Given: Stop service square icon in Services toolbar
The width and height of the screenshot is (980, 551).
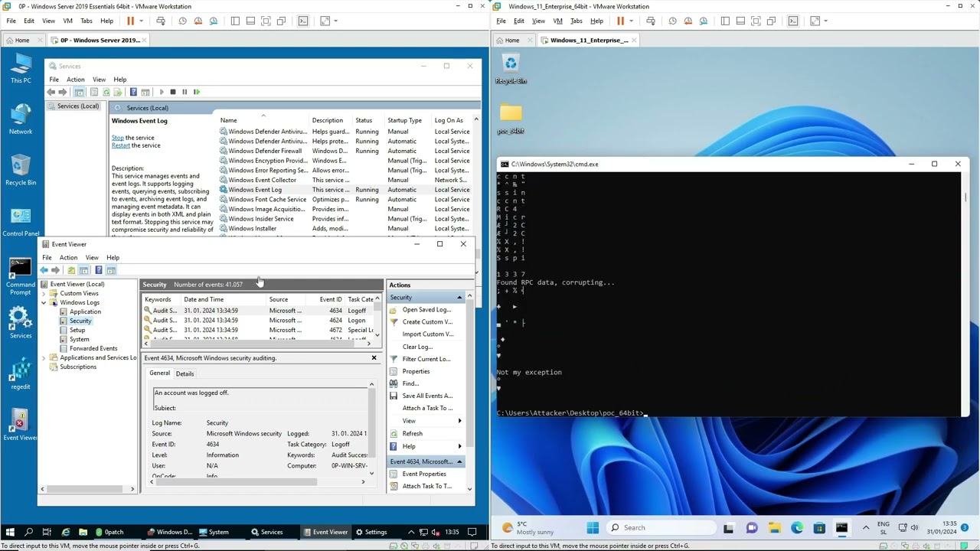Looking at the screenshot, I should click(172, 92).
